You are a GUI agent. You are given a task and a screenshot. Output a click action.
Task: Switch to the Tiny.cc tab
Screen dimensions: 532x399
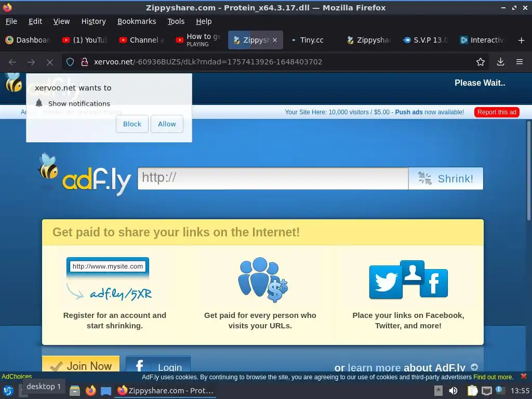(x=312, y=40)
